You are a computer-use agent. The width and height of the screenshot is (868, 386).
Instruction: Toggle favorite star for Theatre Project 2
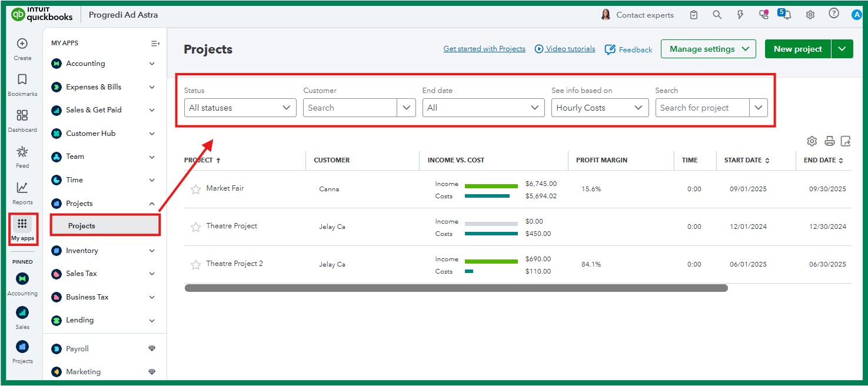[195, 265]
